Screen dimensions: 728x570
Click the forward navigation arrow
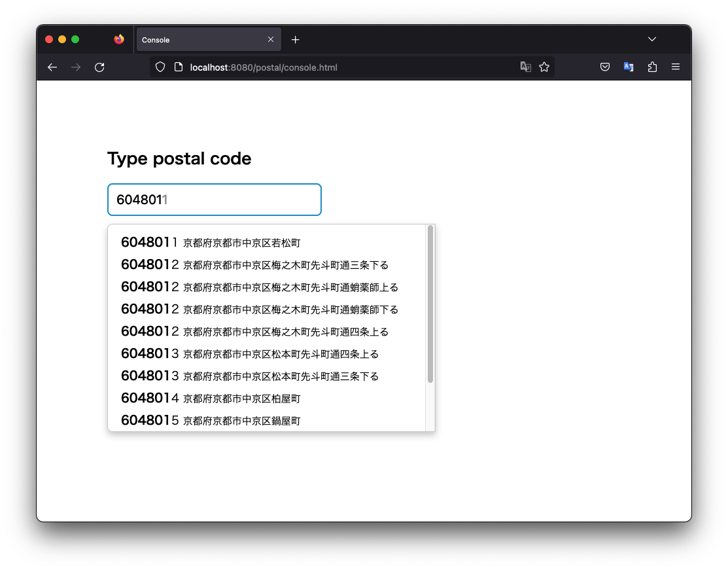pos(75,67)
